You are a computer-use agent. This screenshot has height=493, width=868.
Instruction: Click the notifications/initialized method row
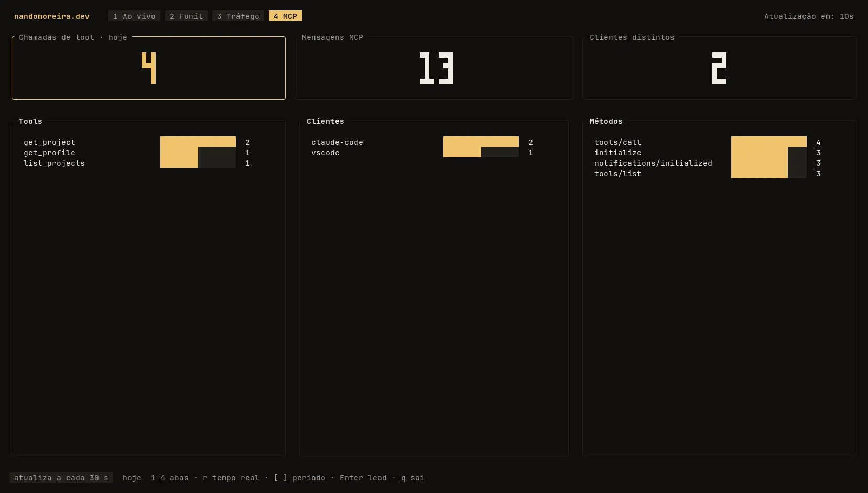708,163
